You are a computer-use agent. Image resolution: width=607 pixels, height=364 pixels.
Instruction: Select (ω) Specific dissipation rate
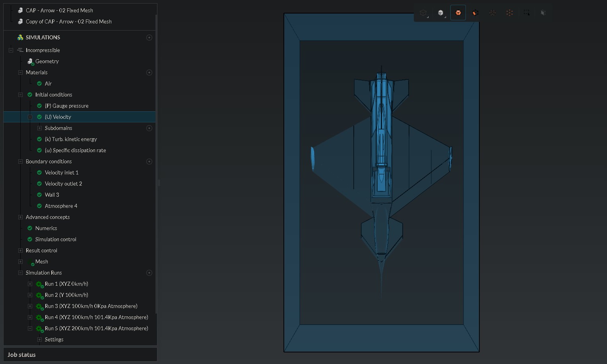click(x=75, y=150)
